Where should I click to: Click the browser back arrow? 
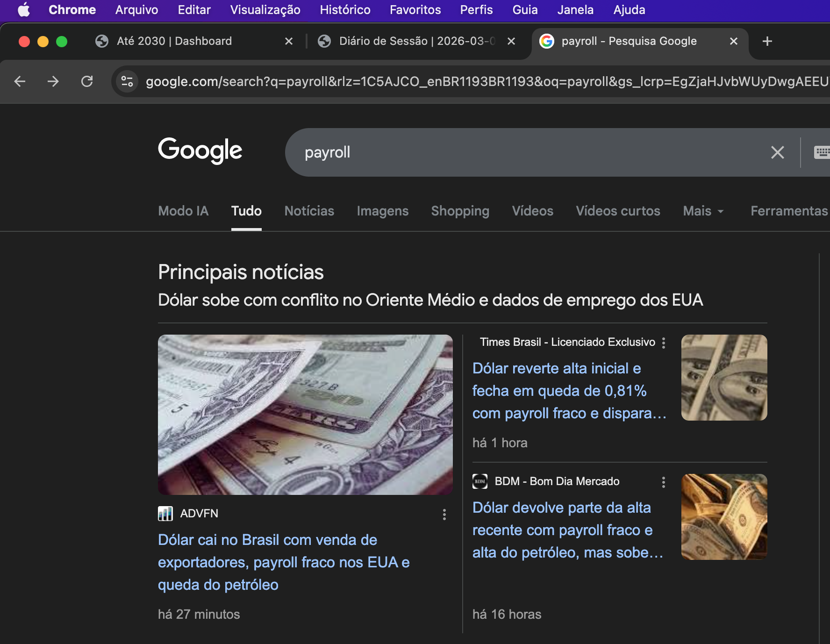point(20,81)
